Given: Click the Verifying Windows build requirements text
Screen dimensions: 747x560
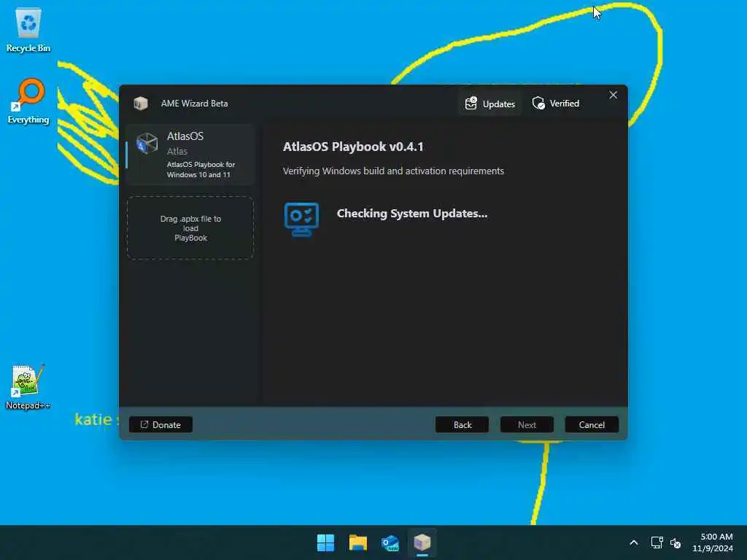Looking at the screenshot, I should [393, 171].
